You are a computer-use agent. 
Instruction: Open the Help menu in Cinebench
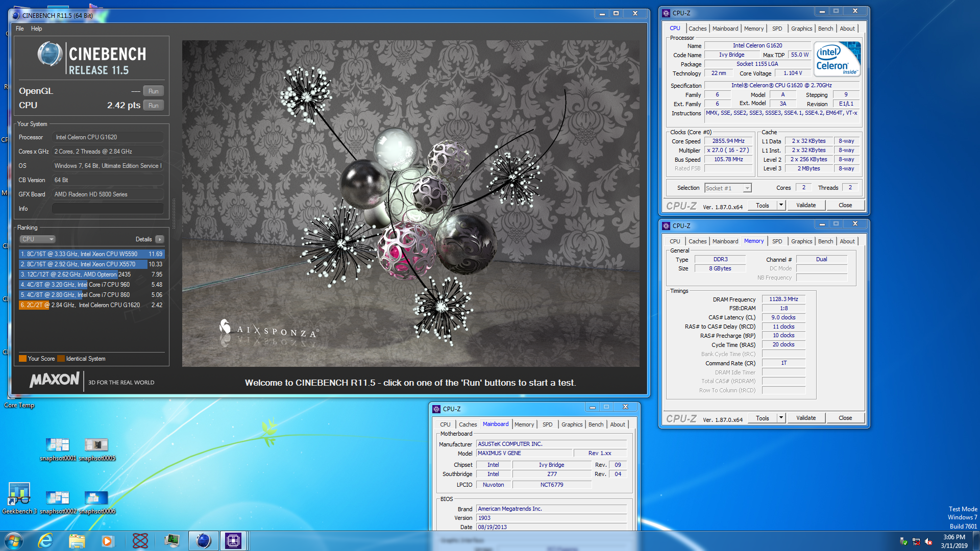click(x=36, y=29)
